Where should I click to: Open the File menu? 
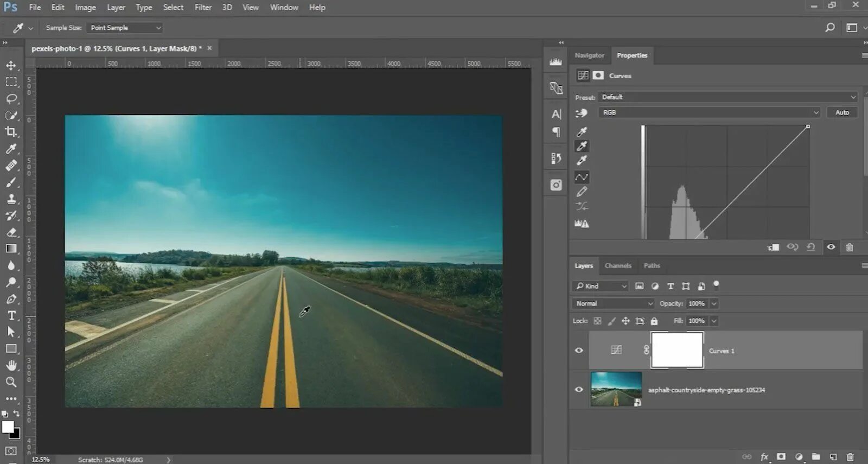pyautogui.click(x=35, y=7)
